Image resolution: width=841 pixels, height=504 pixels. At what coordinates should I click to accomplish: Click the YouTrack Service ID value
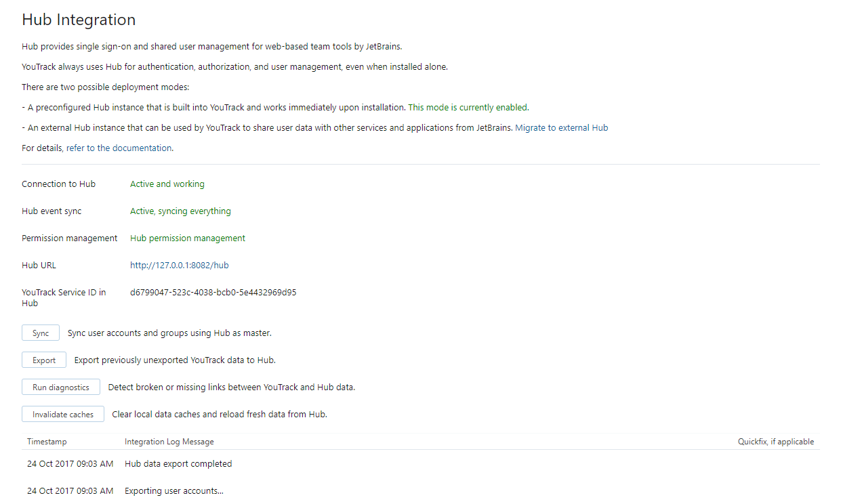coord(213,293)
